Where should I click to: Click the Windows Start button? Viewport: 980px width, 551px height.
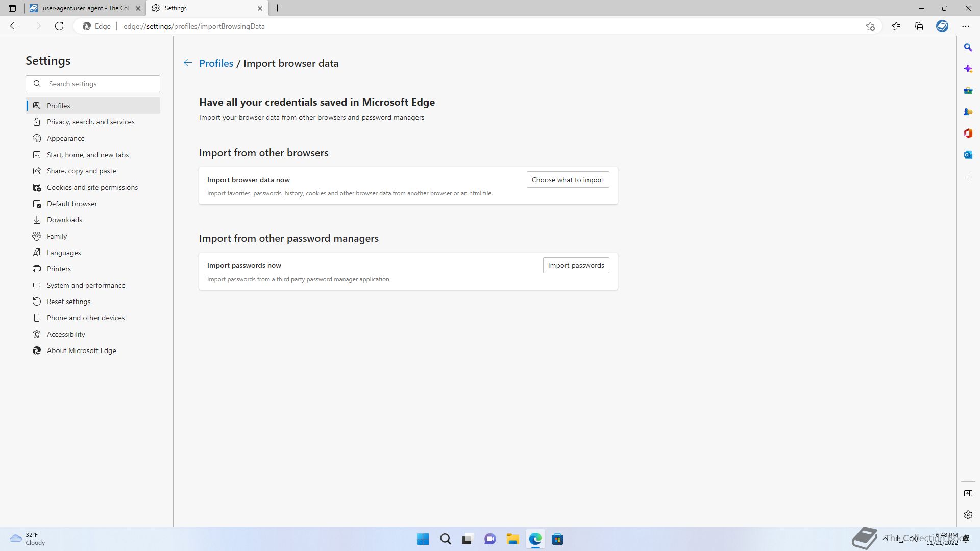coord(423,539)
